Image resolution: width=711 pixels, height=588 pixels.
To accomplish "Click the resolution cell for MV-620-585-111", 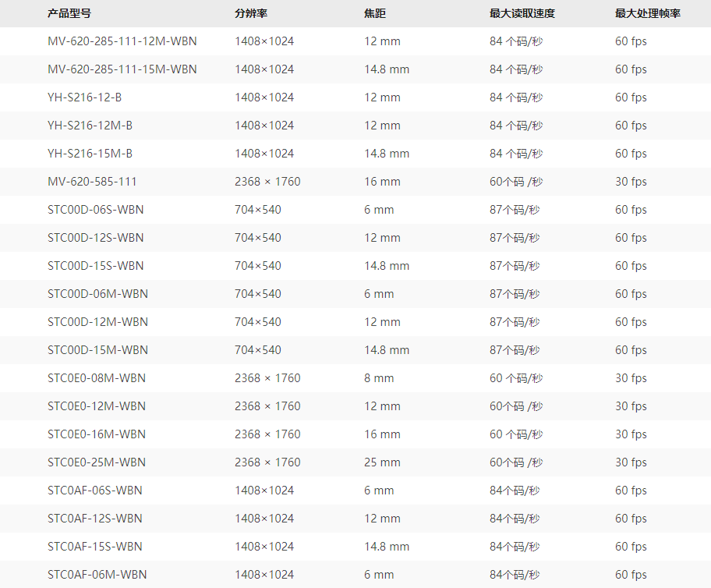I will [x=267, y=182].
